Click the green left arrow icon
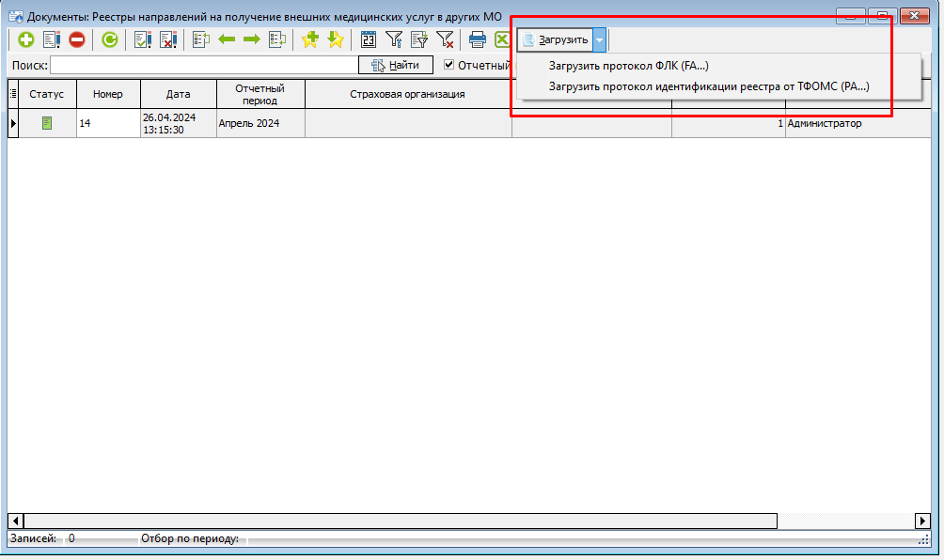This screenshot has height=560, width=944. [x=227, y=39]
